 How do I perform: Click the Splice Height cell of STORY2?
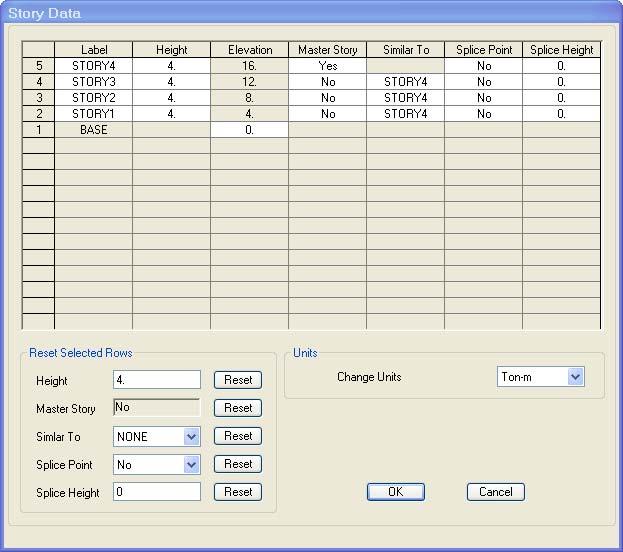tap(561, 98)
